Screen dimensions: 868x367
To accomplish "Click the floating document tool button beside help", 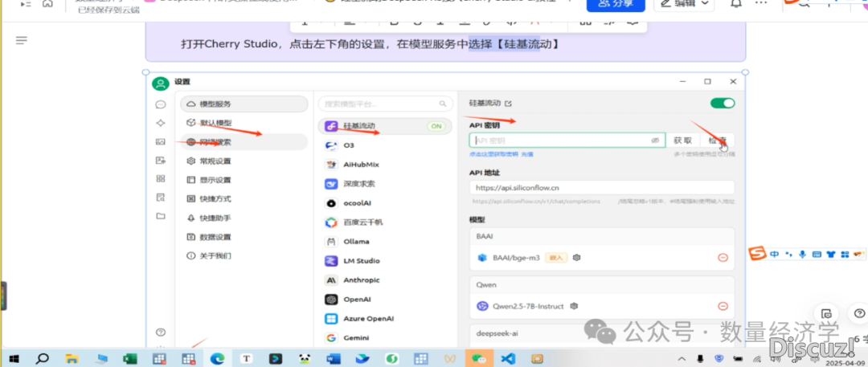I will [x=826, y=312].
